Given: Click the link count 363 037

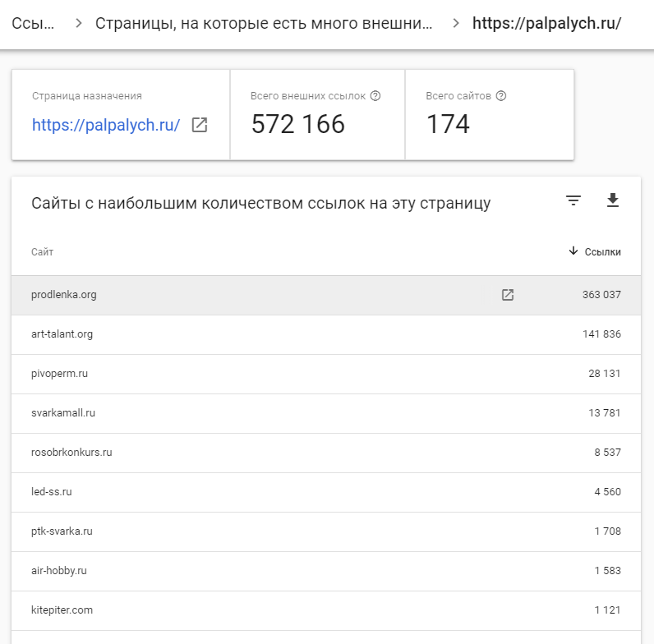Looking at the screenshot, I should click(x=601, y=295).
